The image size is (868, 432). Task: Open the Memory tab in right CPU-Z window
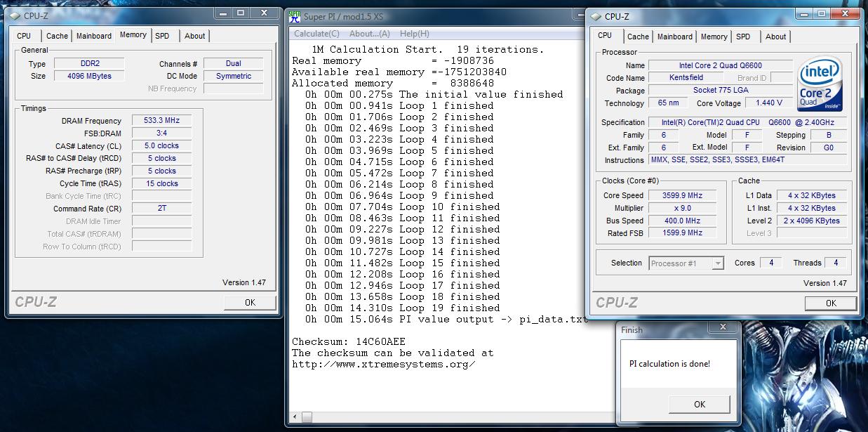714,37
